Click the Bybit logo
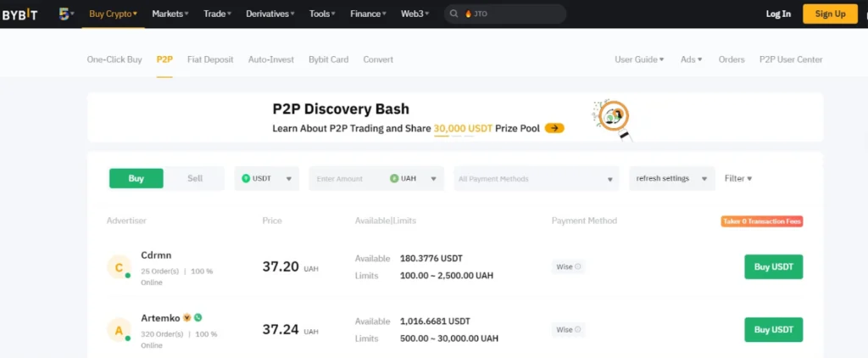The height and width of the screenshot is (358, 868). 19,14
